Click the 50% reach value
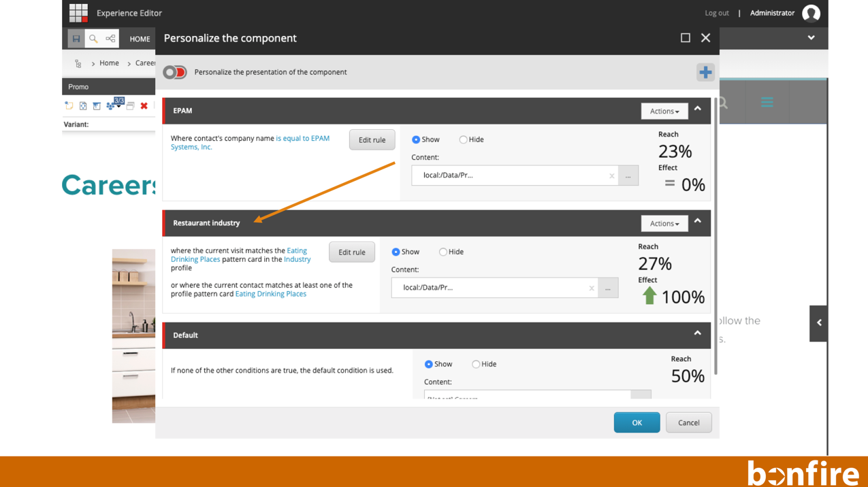868x487 pixels. click(688, 376)
